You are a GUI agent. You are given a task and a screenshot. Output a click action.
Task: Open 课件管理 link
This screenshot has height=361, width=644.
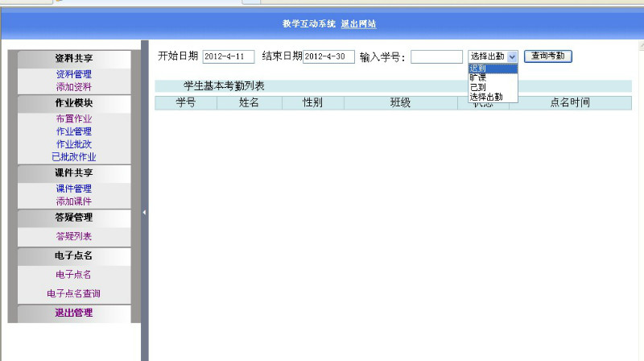[74, 189]
